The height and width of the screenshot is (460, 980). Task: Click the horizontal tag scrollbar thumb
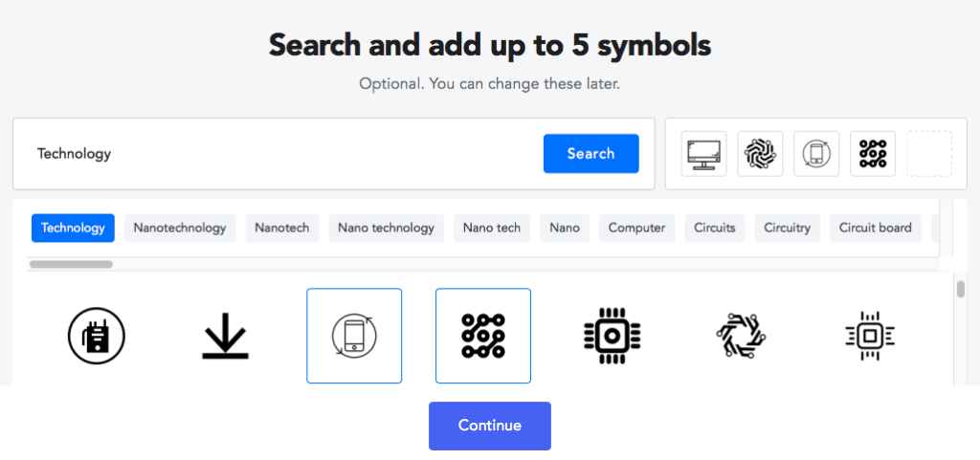[x=71, y=264]
